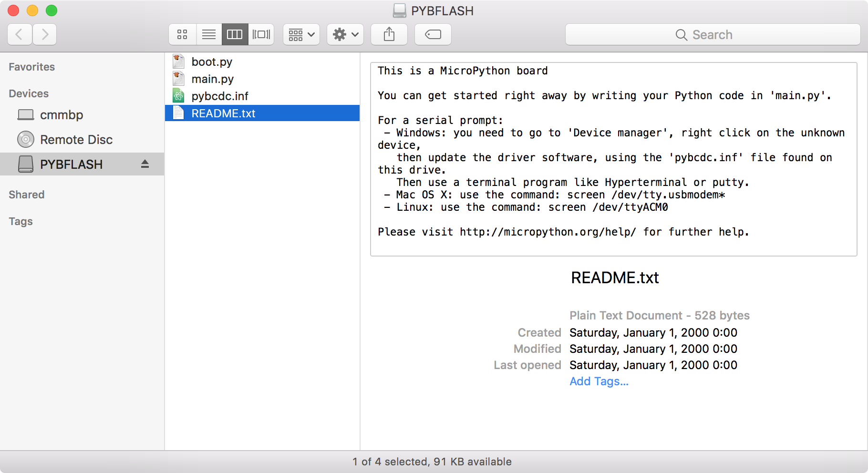Select the Remote Disc device
Screen dimensions: 868x473
[76, 139]
